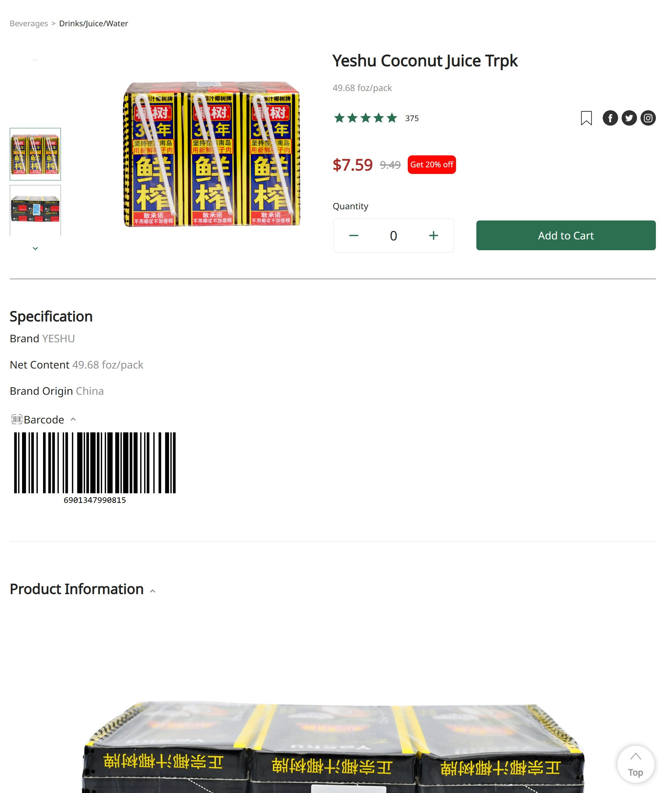Share the product on Facebook

(610, 118)
